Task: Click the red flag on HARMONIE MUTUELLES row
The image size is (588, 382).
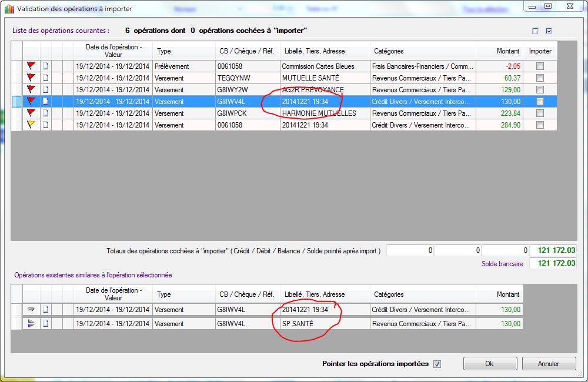Action: [x=32, y=113]
